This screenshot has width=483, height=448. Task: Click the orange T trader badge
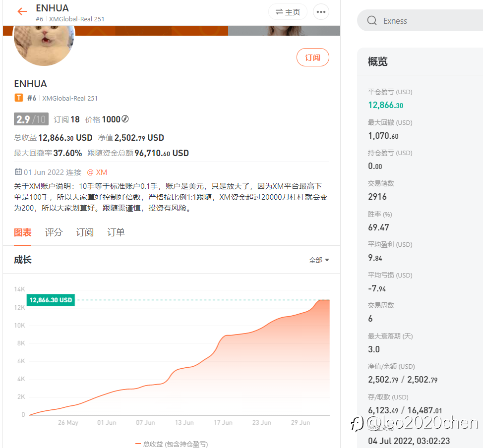pyautogui.click(x=19, y=98)
